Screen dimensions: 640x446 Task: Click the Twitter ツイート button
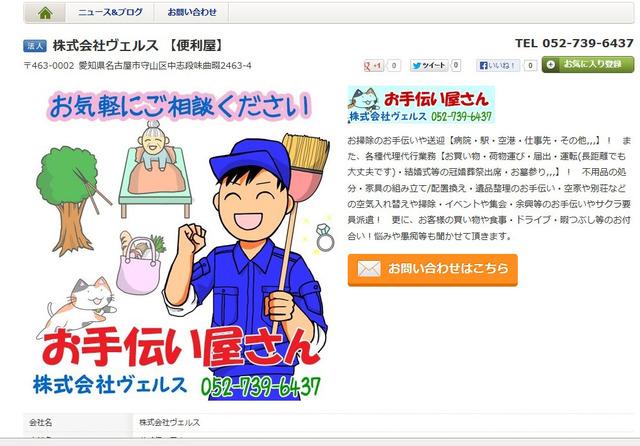tap(429, 65)
